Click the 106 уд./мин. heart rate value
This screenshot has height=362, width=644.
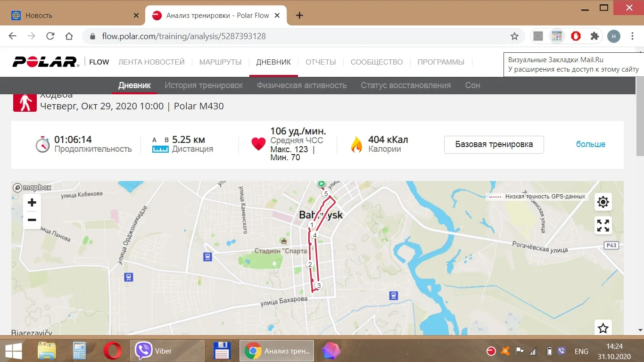pos(298,131)
